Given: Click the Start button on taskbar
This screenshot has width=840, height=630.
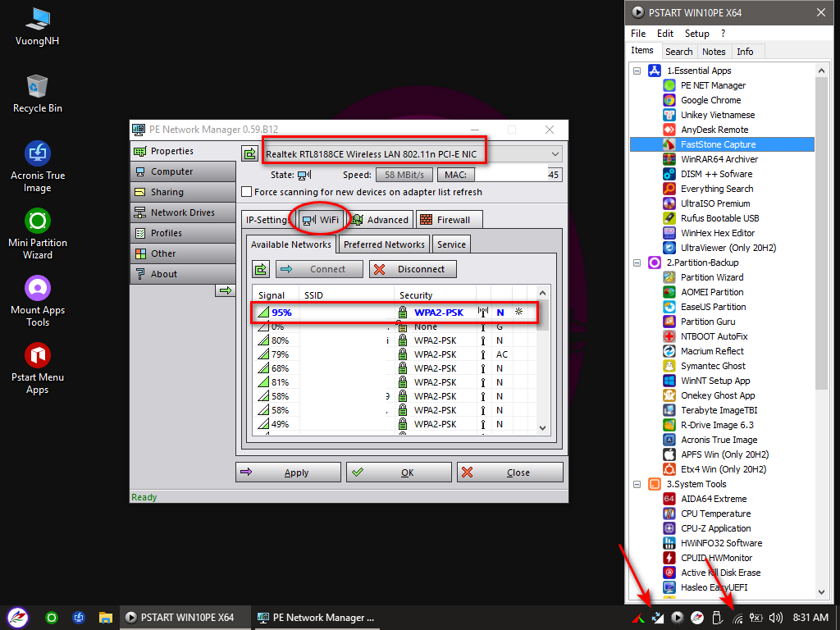Looking at the screenshot, I should (18, 618).
